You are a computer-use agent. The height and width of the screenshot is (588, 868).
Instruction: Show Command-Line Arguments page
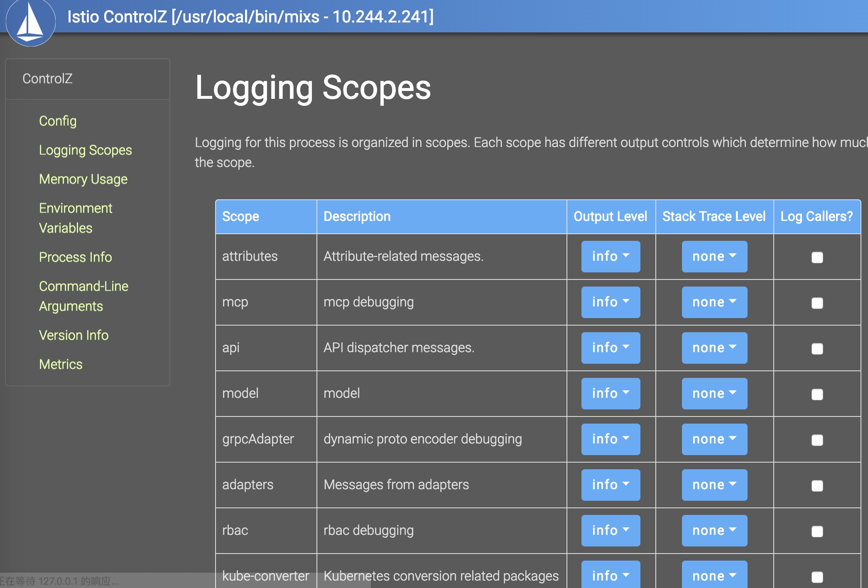83,296
